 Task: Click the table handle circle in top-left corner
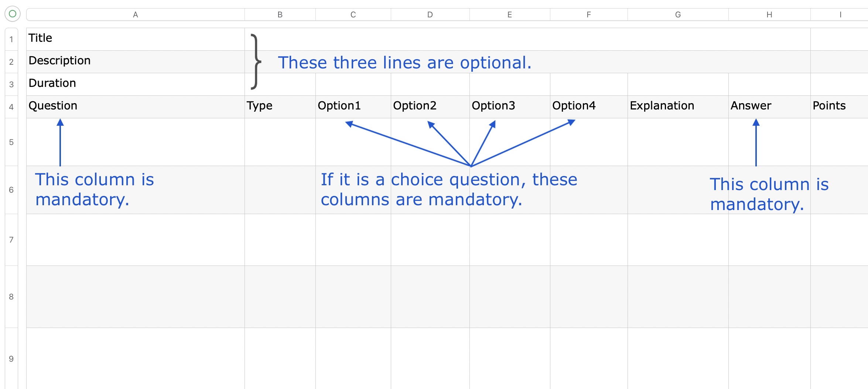12,14
